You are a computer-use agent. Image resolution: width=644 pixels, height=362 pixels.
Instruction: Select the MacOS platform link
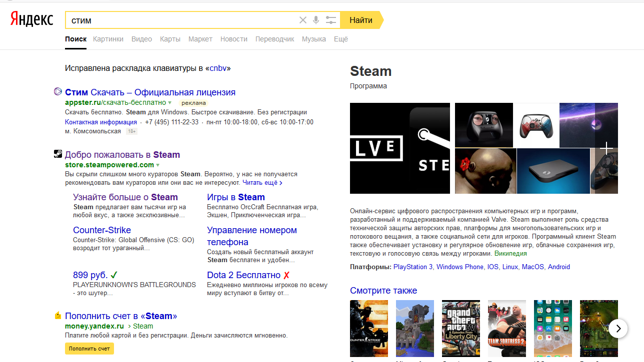tap(533, 267)
